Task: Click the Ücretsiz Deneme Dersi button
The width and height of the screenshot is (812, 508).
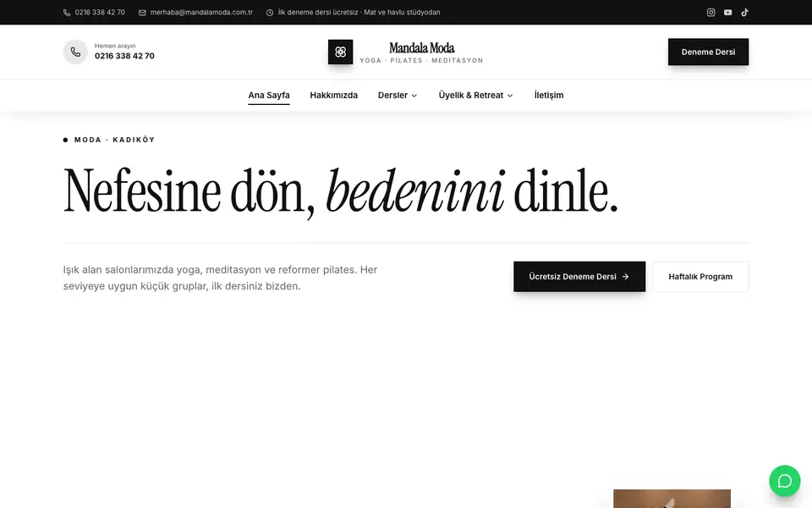Action: point(579,277)
